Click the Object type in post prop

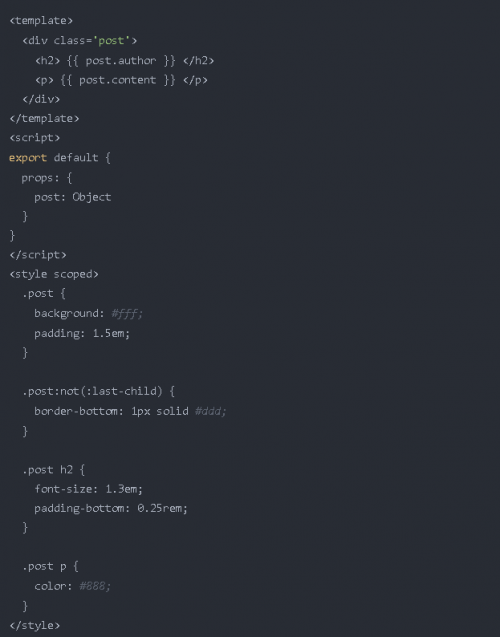coord(91,197)
